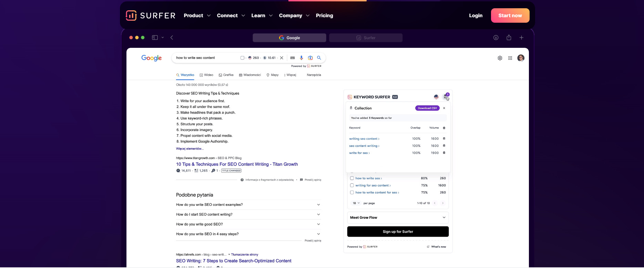This screenshot has width=644, height=268.
Task: Remove 'write for seo' with its trash icon
Action: click(x=444, y=153)
